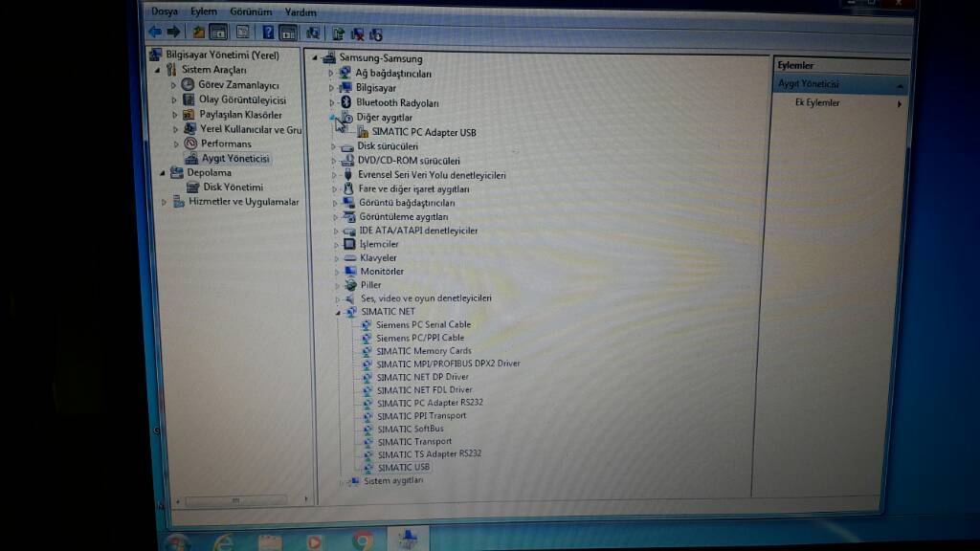Image resolution: width=980 pixels, height=551 pixels.
Task: Launch Google Chrome from the taskbar
Action: coord(362,541)
